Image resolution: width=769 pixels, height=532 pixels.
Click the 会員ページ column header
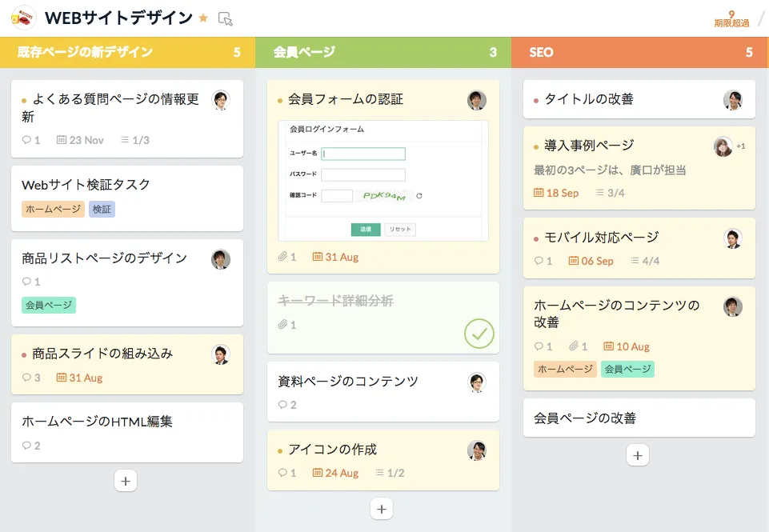tap(304, 53)
